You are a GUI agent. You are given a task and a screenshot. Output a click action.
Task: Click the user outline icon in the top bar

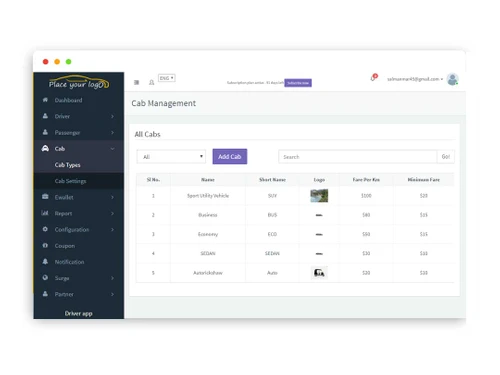[151, 82]
